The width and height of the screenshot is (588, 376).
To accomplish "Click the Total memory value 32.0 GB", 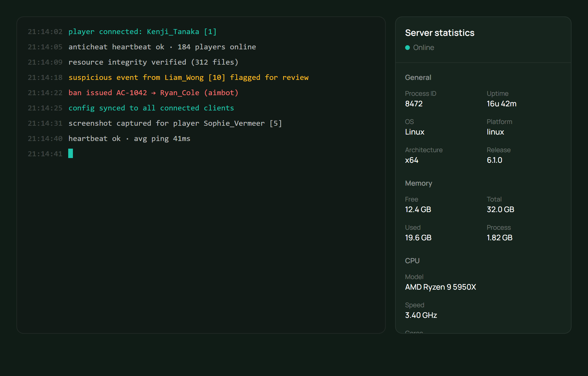I will [x=500, y=209].
